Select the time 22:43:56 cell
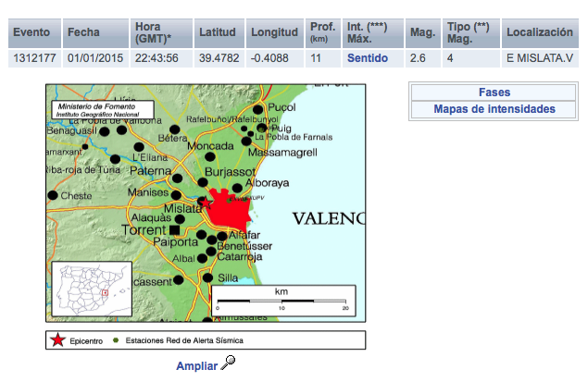This screenshot has width=588, height=382. click(161, 58)
